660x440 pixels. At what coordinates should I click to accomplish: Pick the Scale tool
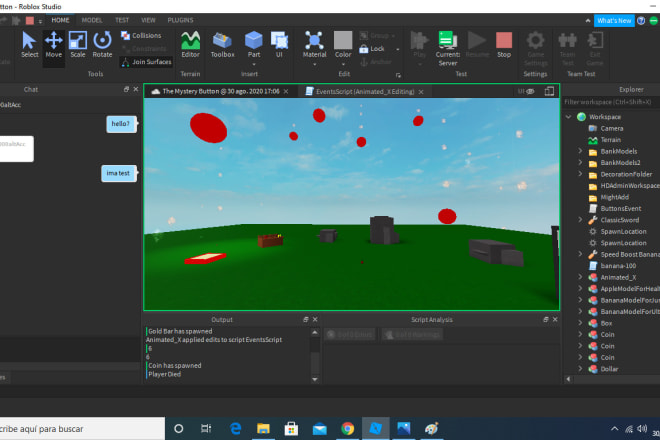coord(78,45)
